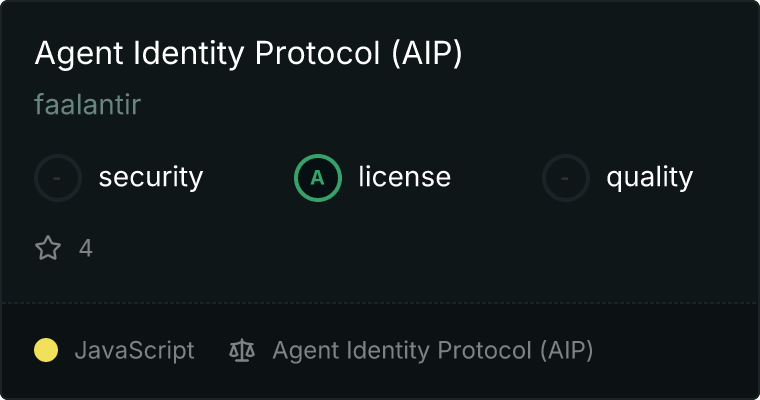This screenshot has height=400, width=760.
Task: Select the quality label text
Action: (649, 178)
